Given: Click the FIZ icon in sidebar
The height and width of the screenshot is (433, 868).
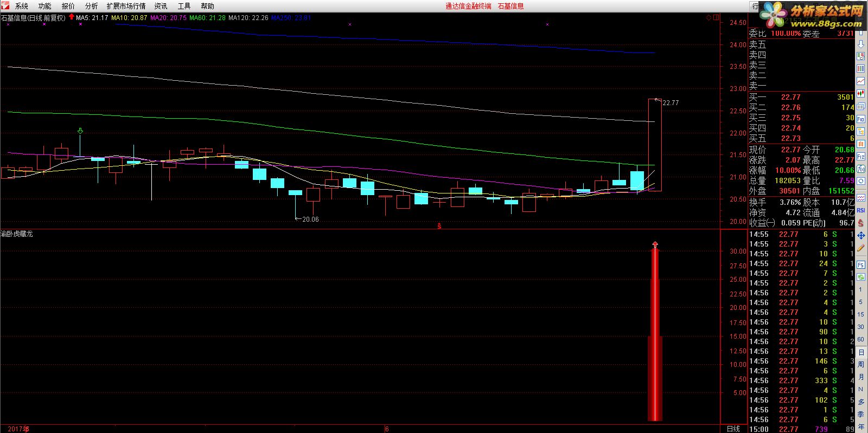Looking at the screenshot, I should (861, 156).
